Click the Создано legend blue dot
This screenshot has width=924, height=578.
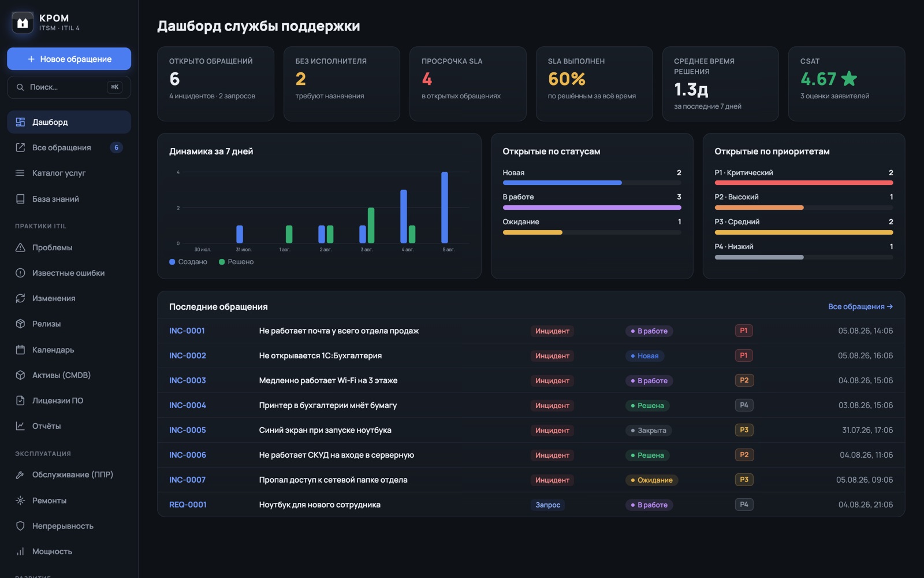[172, 262]
